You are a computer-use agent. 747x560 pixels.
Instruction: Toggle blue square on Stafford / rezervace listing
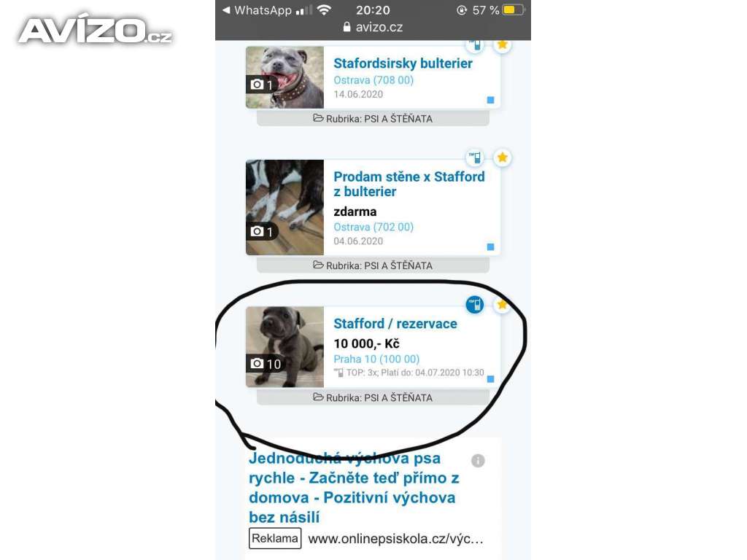click(490, 379)
